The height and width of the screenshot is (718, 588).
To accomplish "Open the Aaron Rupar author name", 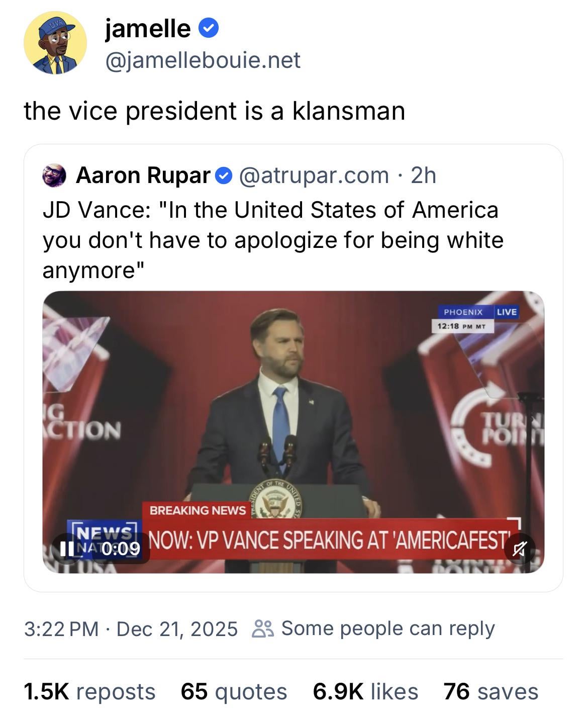I will click(143, 175).
